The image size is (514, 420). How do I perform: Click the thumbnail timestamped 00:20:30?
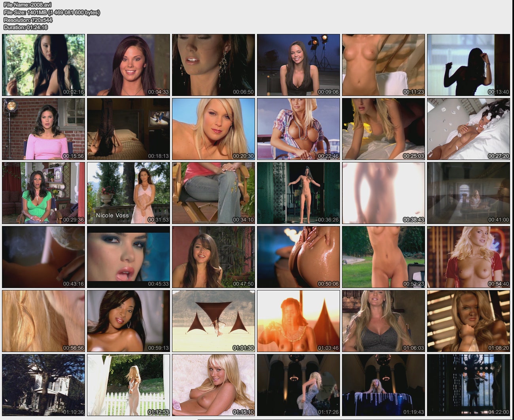tap(214, 129)
